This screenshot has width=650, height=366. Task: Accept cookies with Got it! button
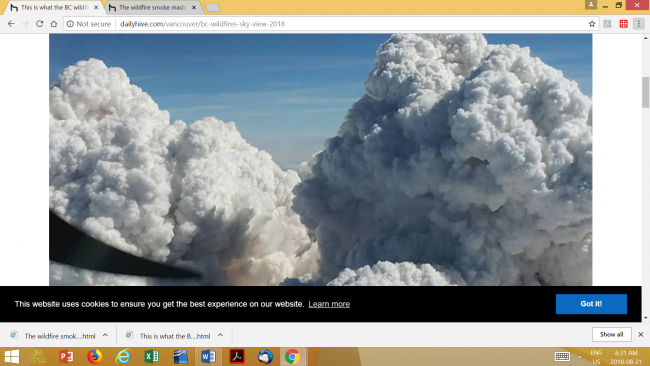pos(591,304)
